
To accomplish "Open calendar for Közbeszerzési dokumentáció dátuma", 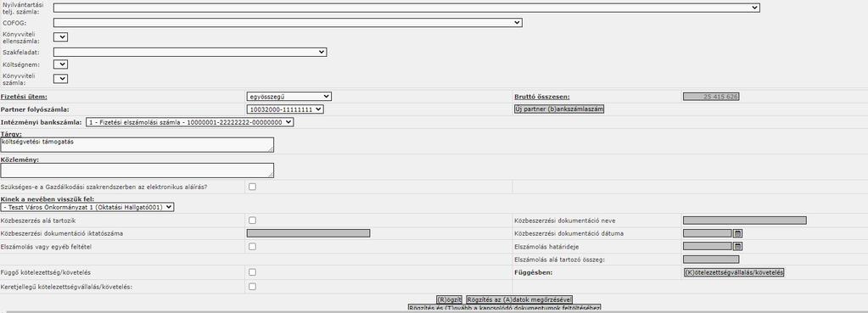I will coord(738,233).
